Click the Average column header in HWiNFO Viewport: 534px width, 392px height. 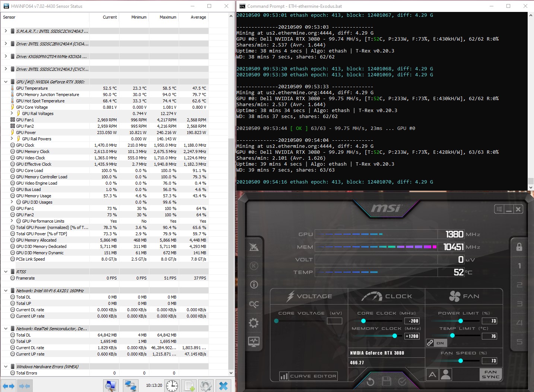194,17
